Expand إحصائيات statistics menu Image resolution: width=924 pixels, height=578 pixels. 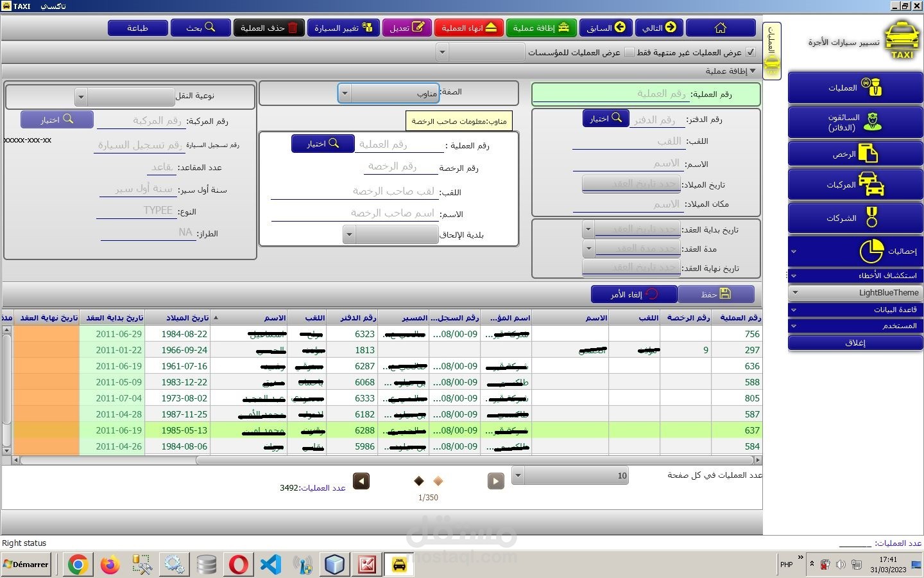pyautogui.click(x=855, y=251)
